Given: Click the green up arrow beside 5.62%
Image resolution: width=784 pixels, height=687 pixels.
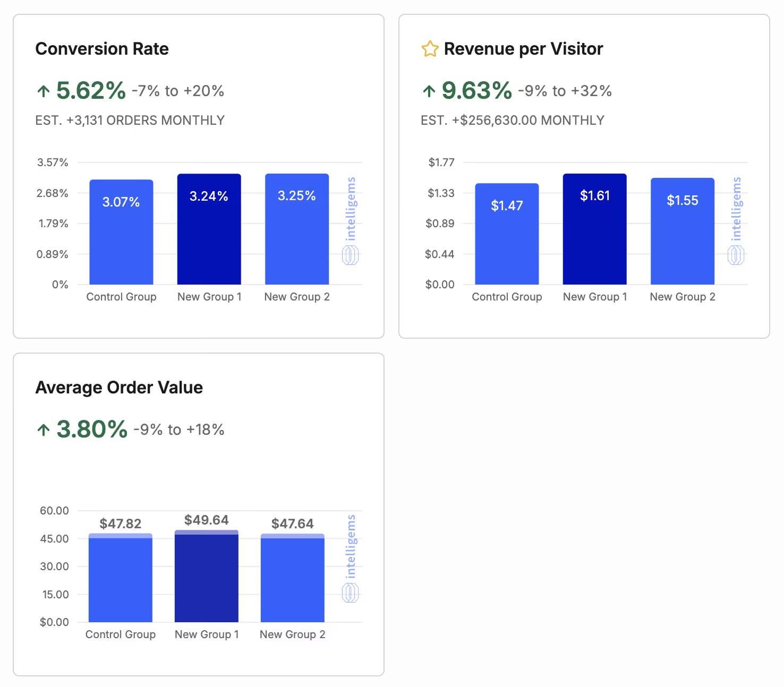Looking at the screenshot, I should (44, 91).
